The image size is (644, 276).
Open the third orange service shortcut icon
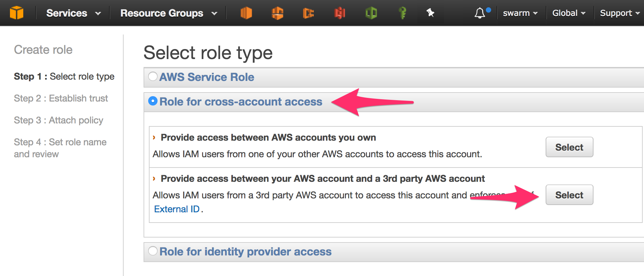(x=308, y=13)
